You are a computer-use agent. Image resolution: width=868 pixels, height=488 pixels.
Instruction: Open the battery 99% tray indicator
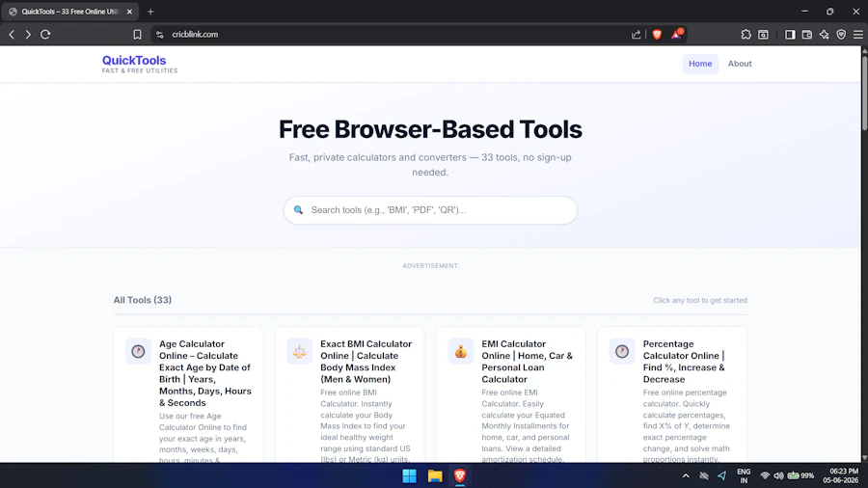click(801, 475)
